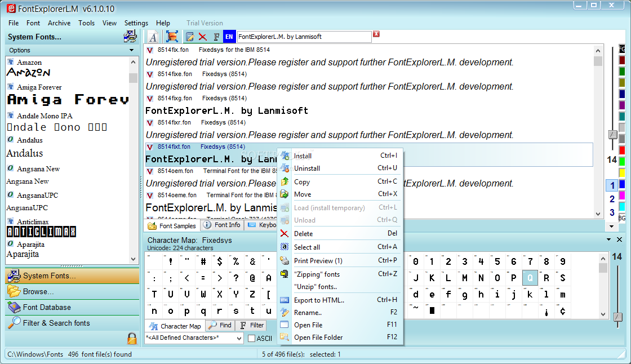Click the red X delete icon in the toolbar
This screenshot has height=364, width=631.
pyautogui.click(x=202, y=37)
